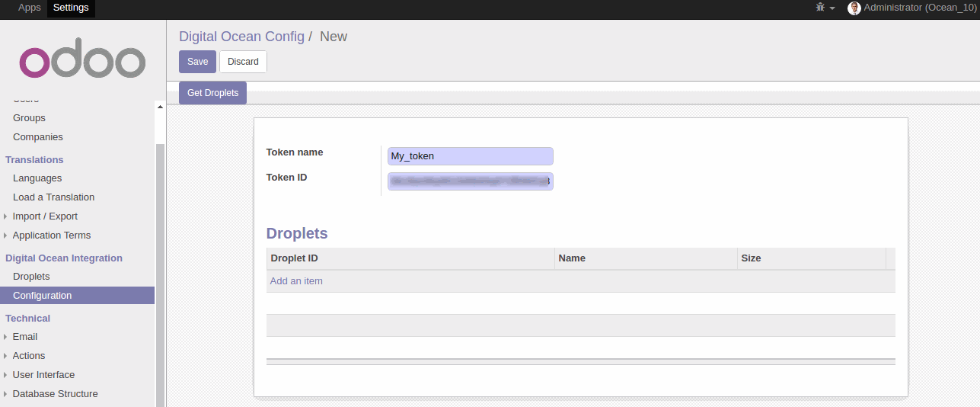This screenshot has width=980, height=407.
Task: Click the sidebar scroll up arrow
Action: click(160, 107)
